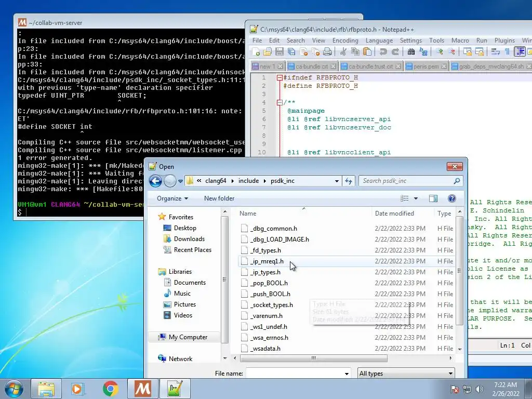
Task: Click the Close All icon in Notepad++ toolbar
Action: tap(315, 51)
